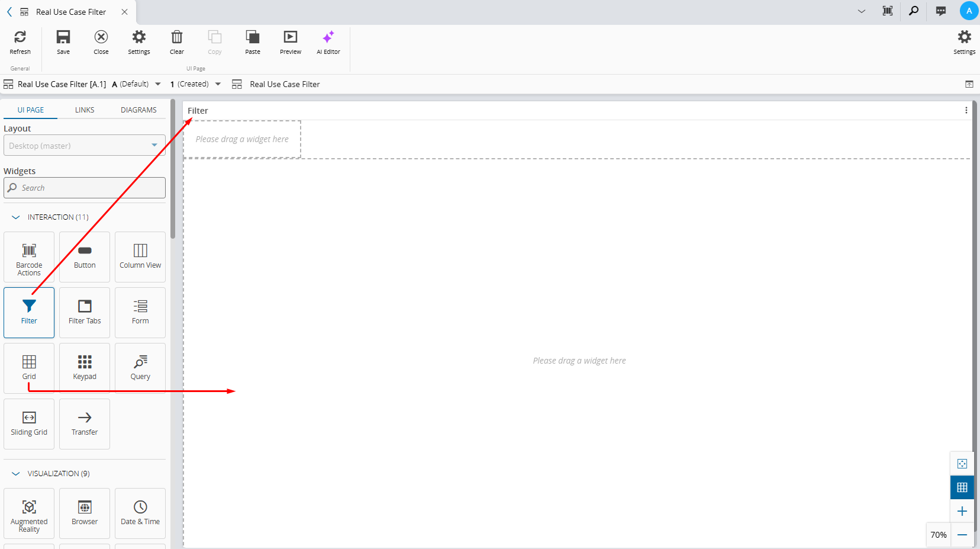This screenshot has height=549, width=980.
Task: Select the Grid widget
Action: click(x=29, y=368)
